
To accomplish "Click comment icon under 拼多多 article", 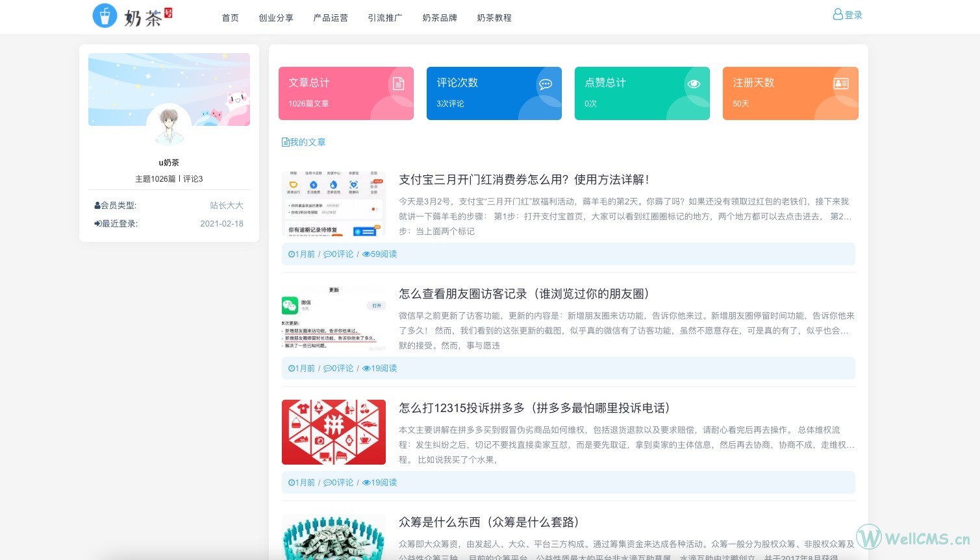I will 327,483.
